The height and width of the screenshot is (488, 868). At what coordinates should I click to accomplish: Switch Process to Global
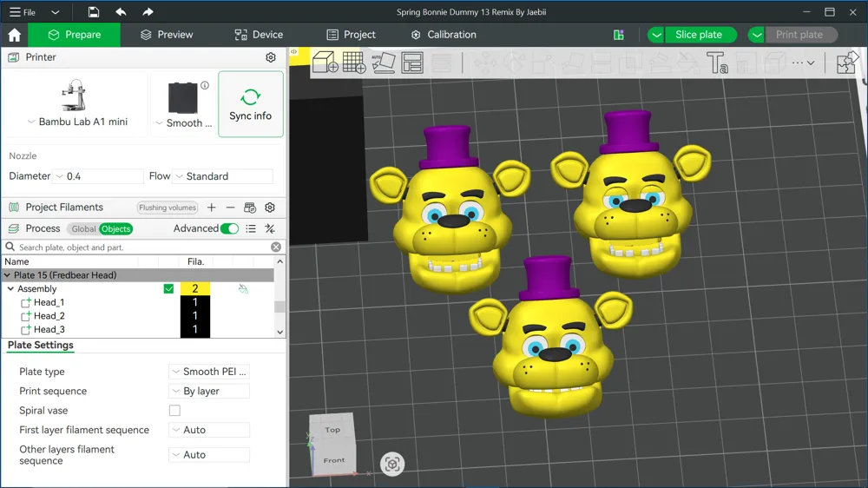point(83,228)
